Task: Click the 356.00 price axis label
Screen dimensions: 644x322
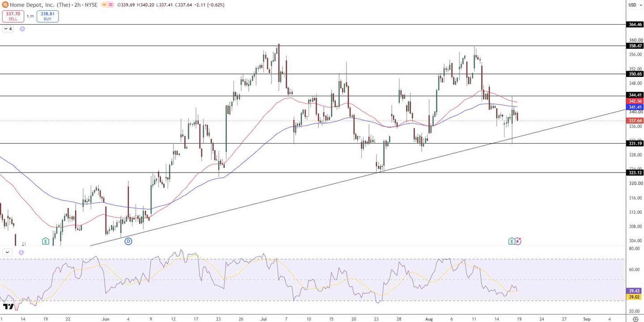Action: point(636,55)
